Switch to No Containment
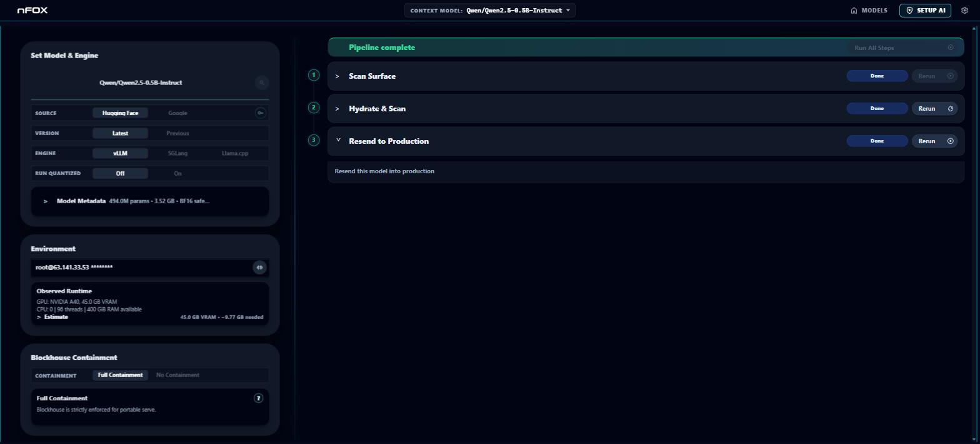Viewport: 980px width, 444px height. coord(177,375)
